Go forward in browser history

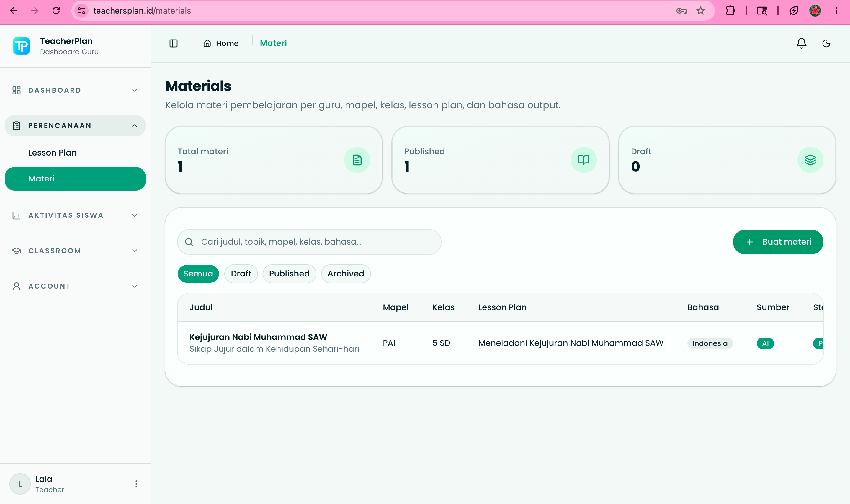[35, 11]
